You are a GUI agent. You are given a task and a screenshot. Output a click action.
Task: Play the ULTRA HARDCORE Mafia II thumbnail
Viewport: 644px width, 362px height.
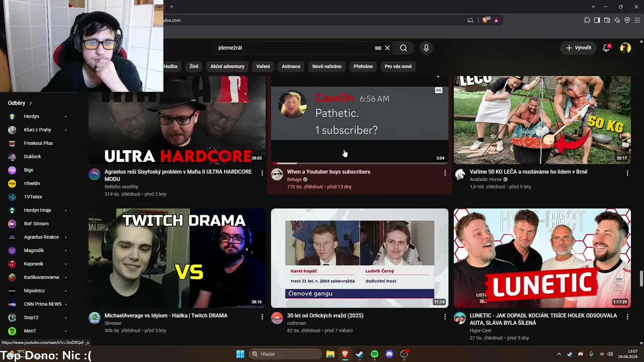177,120
